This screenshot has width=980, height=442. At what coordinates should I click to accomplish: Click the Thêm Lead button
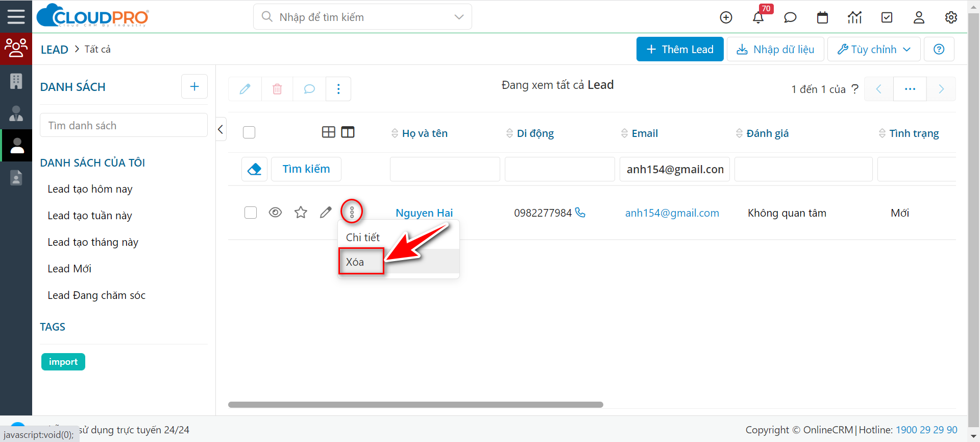[x=680, y=49]
